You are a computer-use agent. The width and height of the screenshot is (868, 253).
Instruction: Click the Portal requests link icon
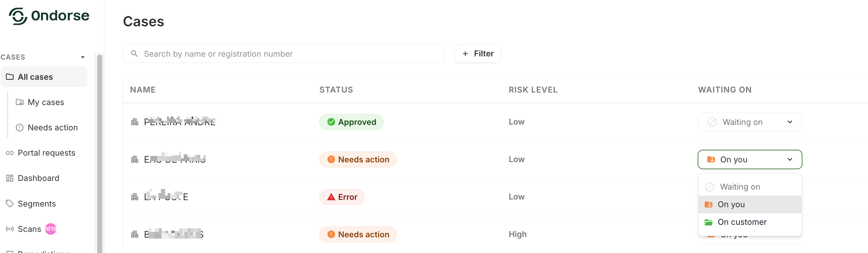[x=10, y=153]
